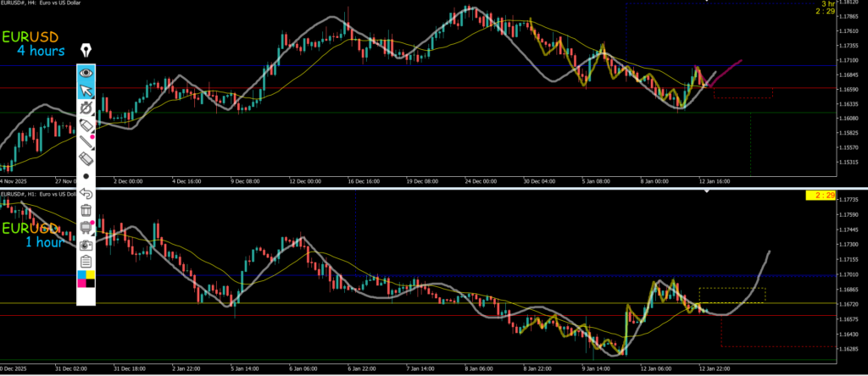Click the yellow 2:29 timer in H1 chart
Image resolution: width=868 pixels, height=376 pixels.
tap(818, 196)
